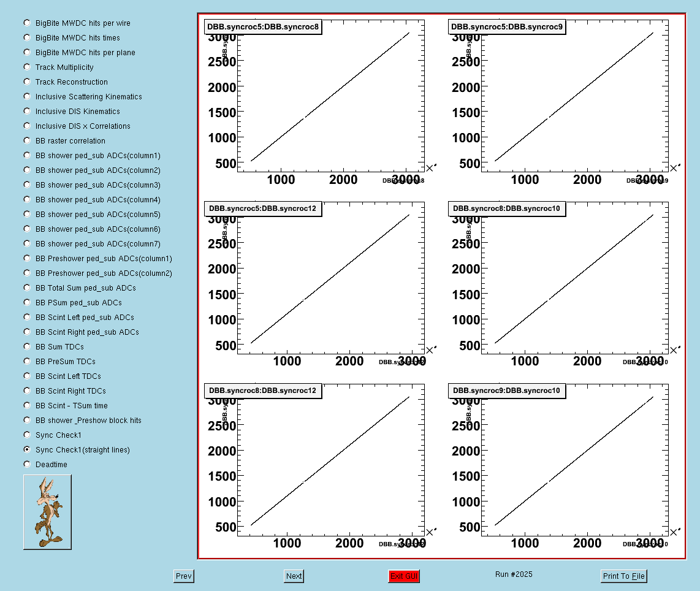Click X marker beside syncroc5:syncroc8 plot
Image resolution: width=700 pixels, height=591 pixels.
(x=430, y=168)
